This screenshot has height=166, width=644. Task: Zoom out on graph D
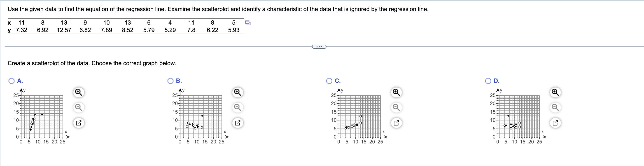click(x=555, y=108)
